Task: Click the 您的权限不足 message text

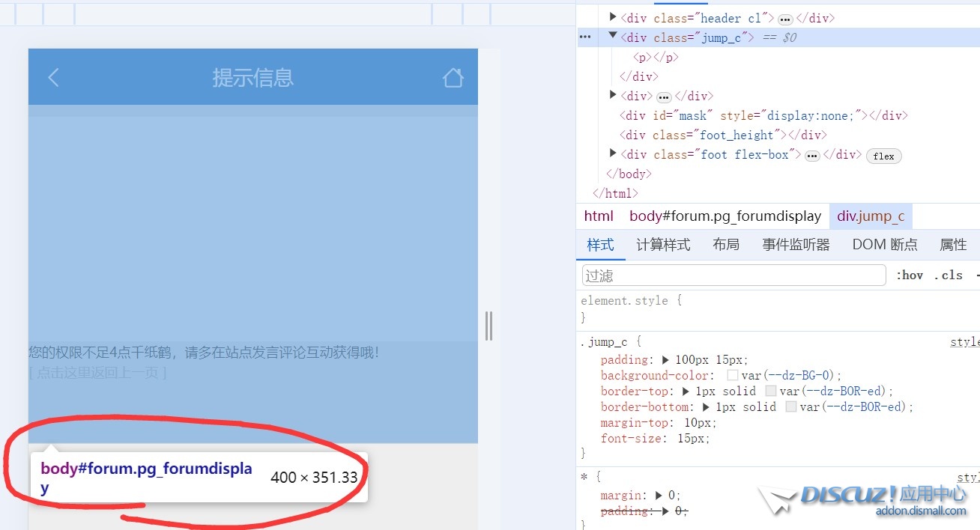Action: 204,352
